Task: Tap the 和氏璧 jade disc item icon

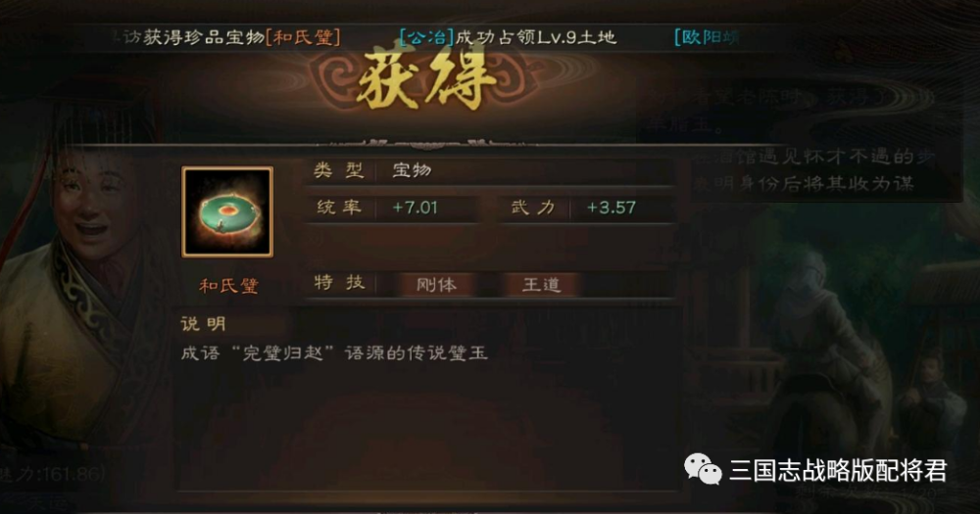Action: (227, 211)
